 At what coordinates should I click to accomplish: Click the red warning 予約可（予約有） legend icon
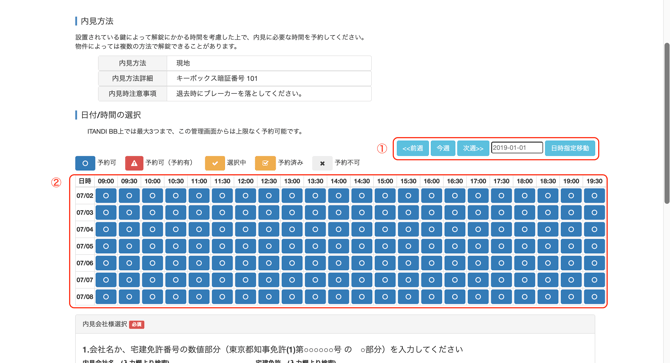(134, 163)
